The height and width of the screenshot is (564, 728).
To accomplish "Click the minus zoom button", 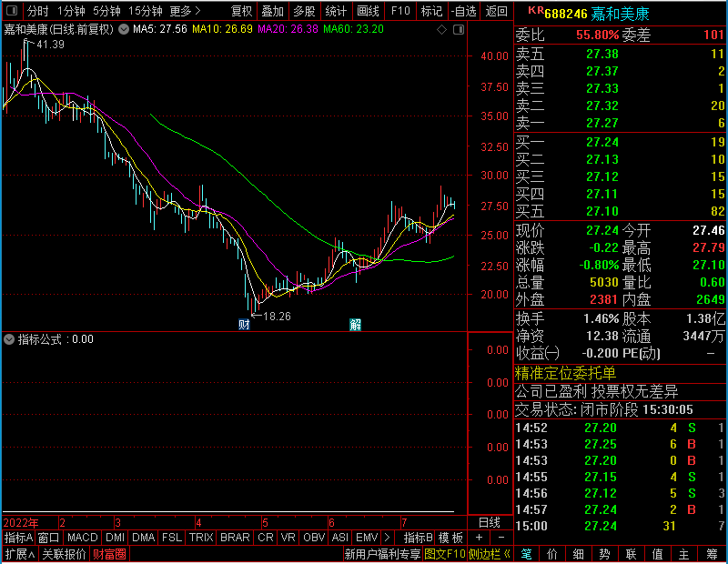I will pyautogui.click(x=501, y=538).
